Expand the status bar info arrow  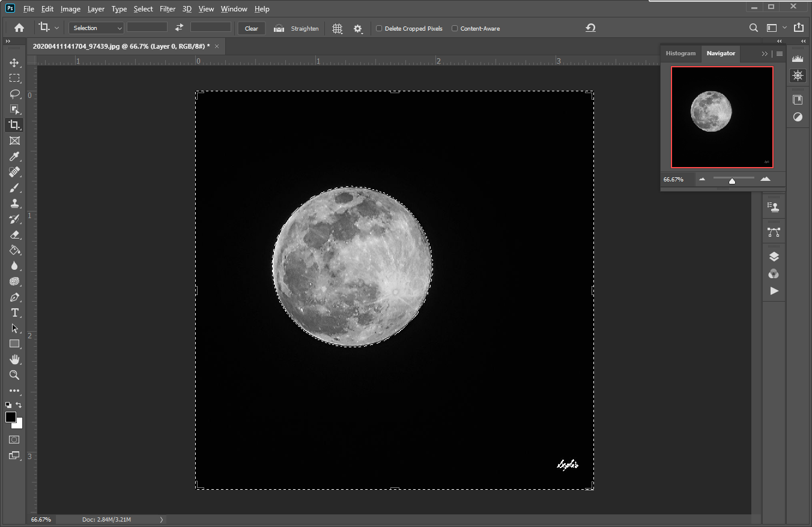tap(162, 519)
